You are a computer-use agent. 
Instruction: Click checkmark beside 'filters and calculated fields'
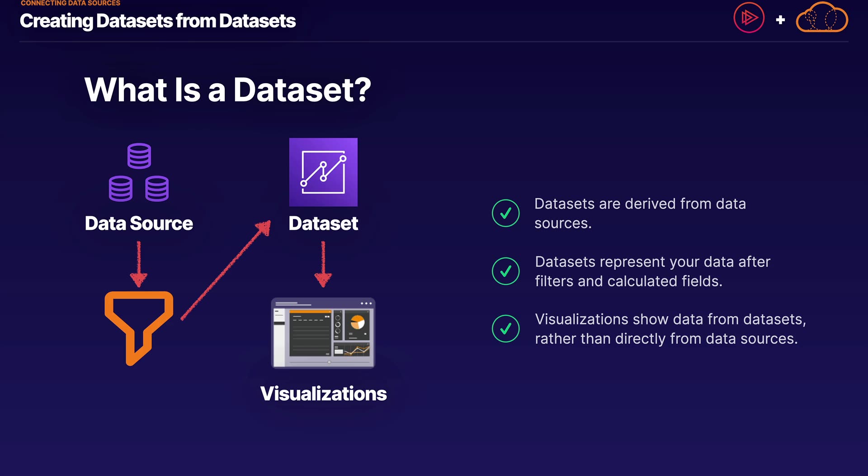(x=505, y=271)
